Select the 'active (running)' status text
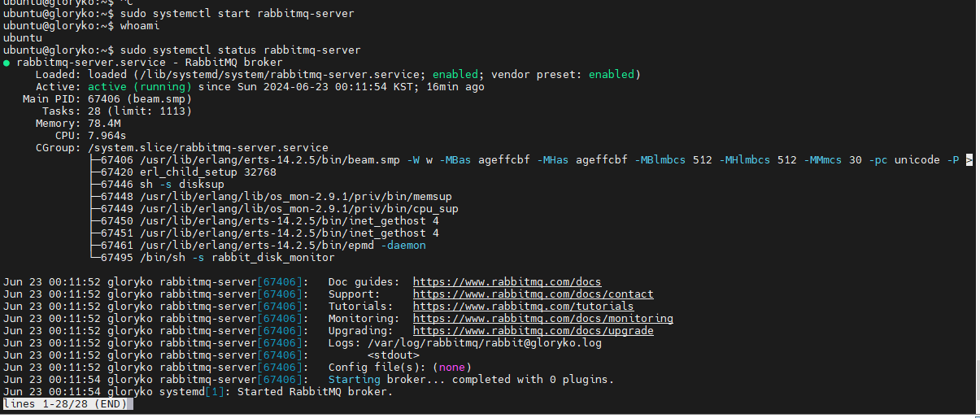 coord(139,87)
